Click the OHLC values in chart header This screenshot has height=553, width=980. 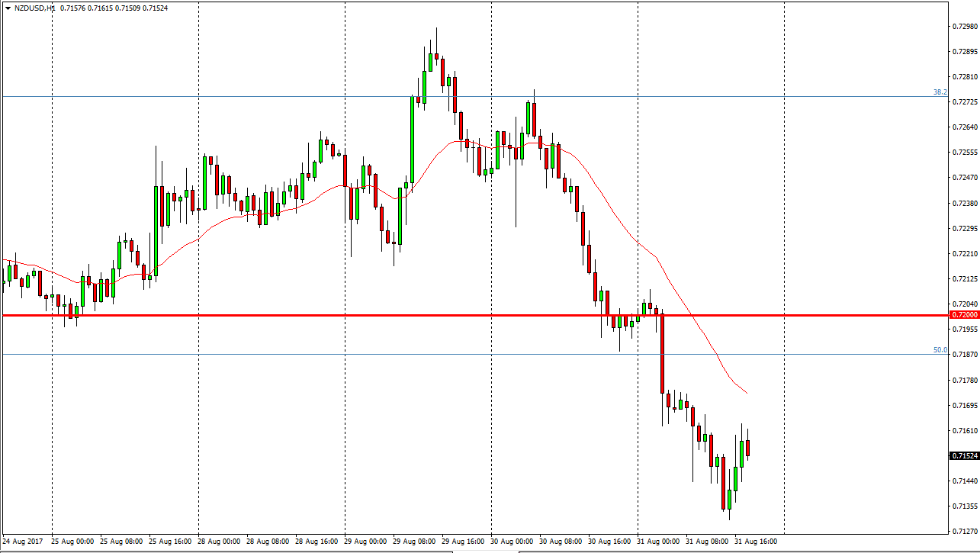[x=114, y=7]
